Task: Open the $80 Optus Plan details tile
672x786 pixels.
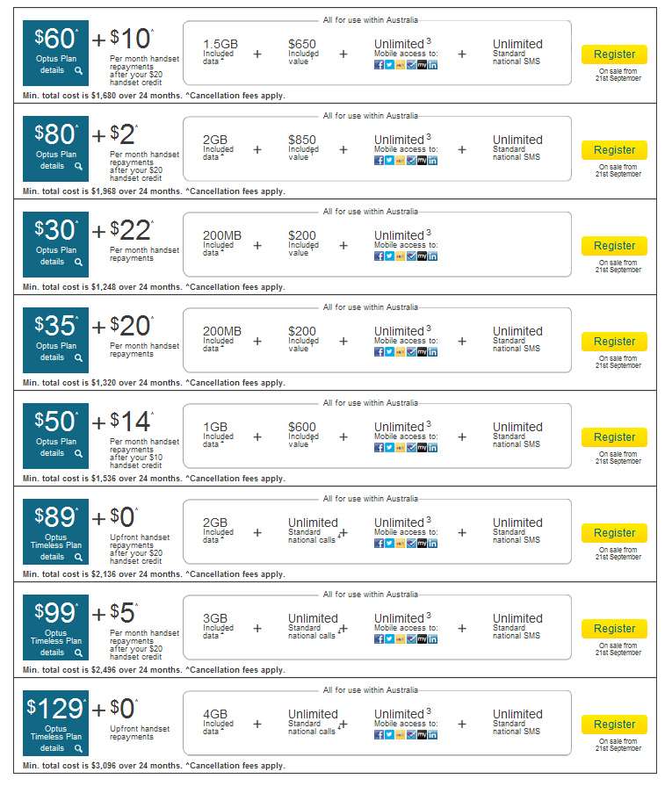Action: 55,148
